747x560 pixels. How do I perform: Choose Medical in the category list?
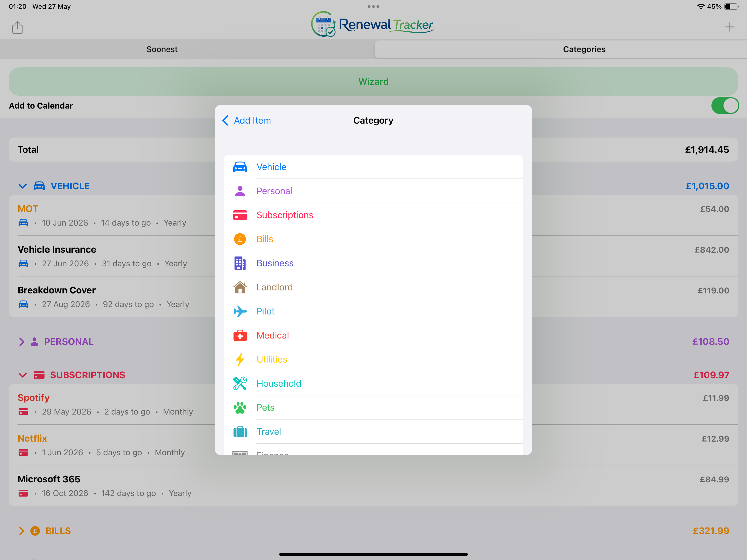(x=373, y=336)
